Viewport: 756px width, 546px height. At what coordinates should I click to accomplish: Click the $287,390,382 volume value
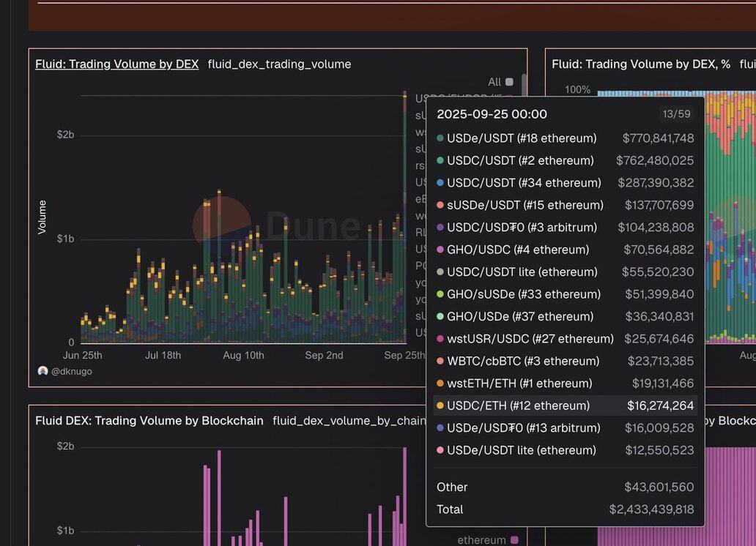coord(656,183)
